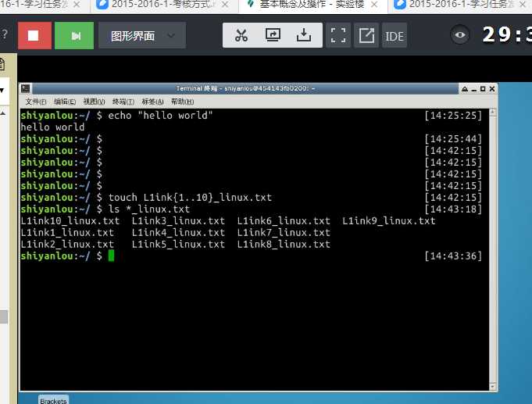Close the 2015-2016-1-考核方式 browser tab
Viewport: 532px width, 404px height.
pos(225,5)
